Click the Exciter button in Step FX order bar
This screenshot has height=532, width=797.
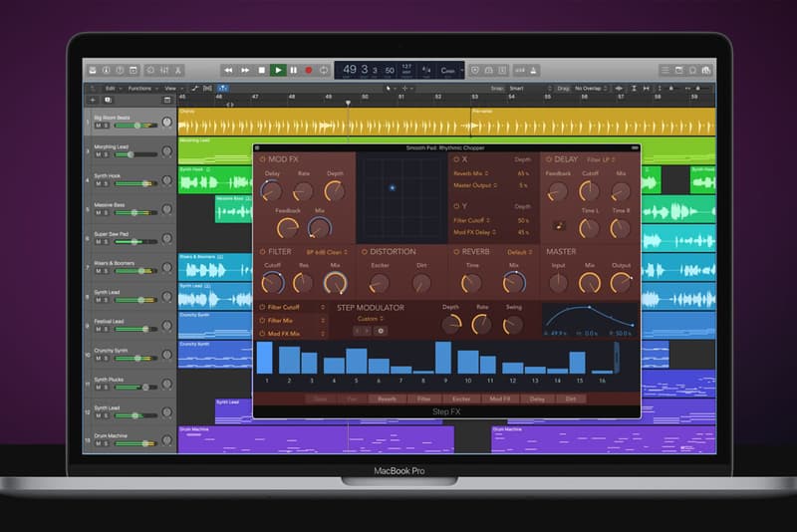(460, 399)
